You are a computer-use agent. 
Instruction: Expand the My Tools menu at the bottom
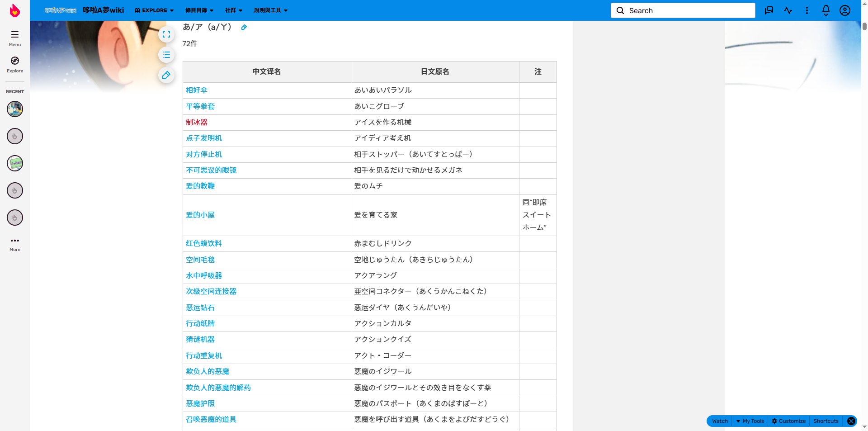pos(749,421)
